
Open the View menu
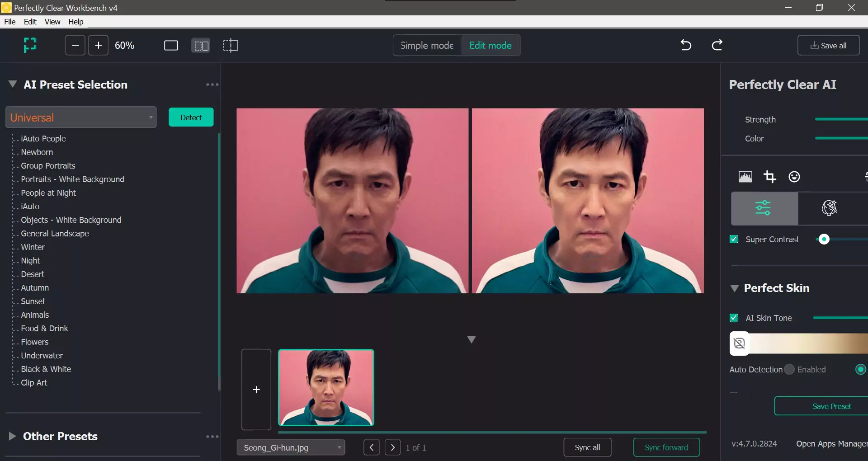pyautogui.click(x=52, y=22)
